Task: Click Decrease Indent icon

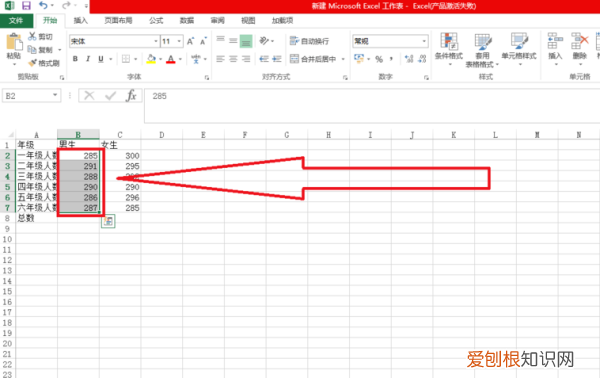Action: point(264,59)
